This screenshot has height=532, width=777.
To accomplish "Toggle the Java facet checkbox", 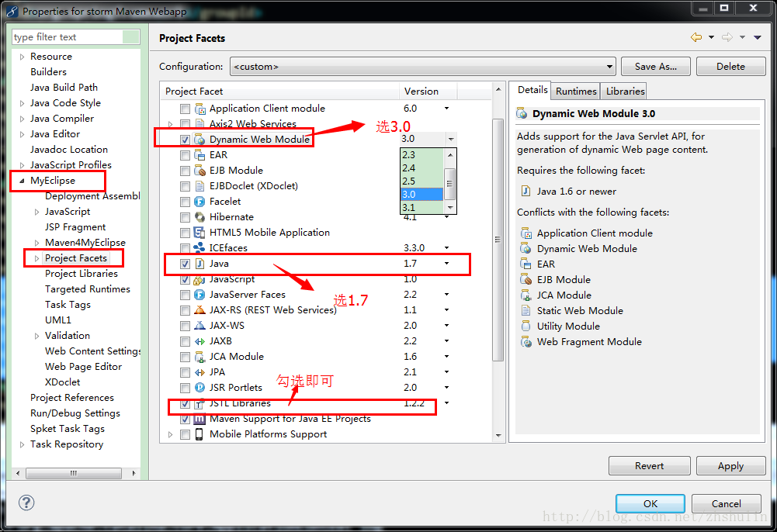I will tap(185, 264).
